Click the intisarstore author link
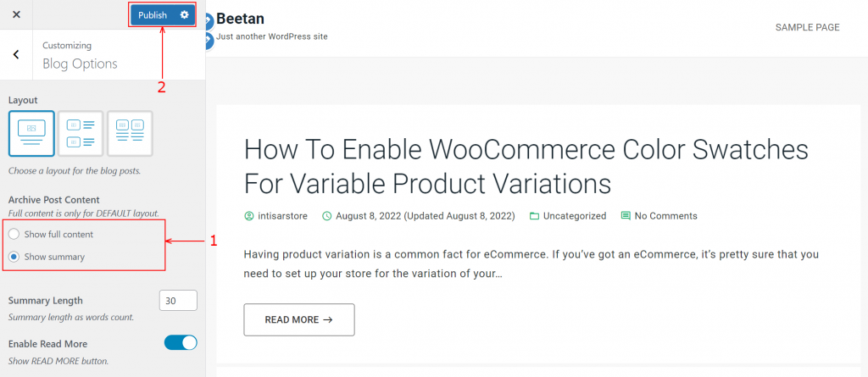This screenshot has height=377, width=868. click(x=283, y=216)
